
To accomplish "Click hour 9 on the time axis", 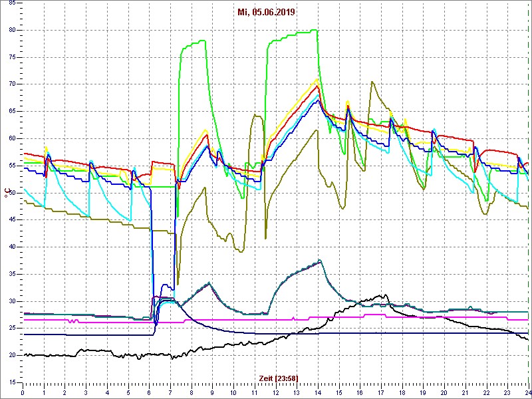I will click(212, 393).
